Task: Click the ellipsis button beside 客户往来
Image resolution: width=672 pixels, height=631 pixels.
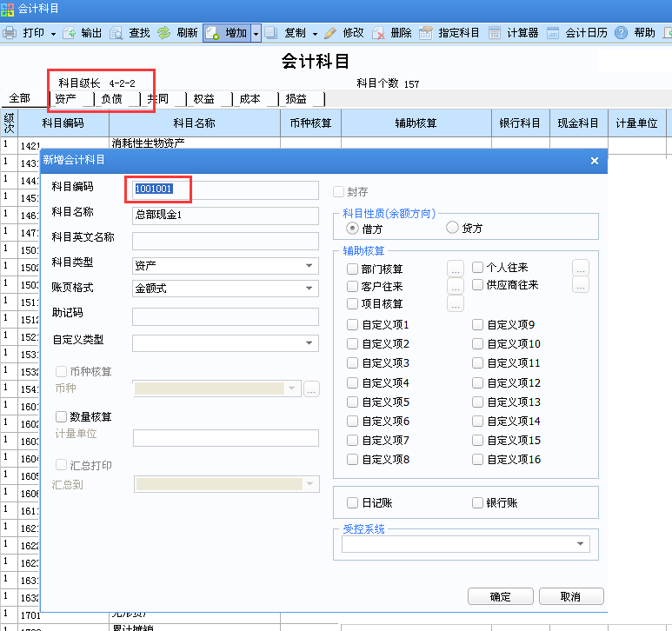Action: pos(456,286)
